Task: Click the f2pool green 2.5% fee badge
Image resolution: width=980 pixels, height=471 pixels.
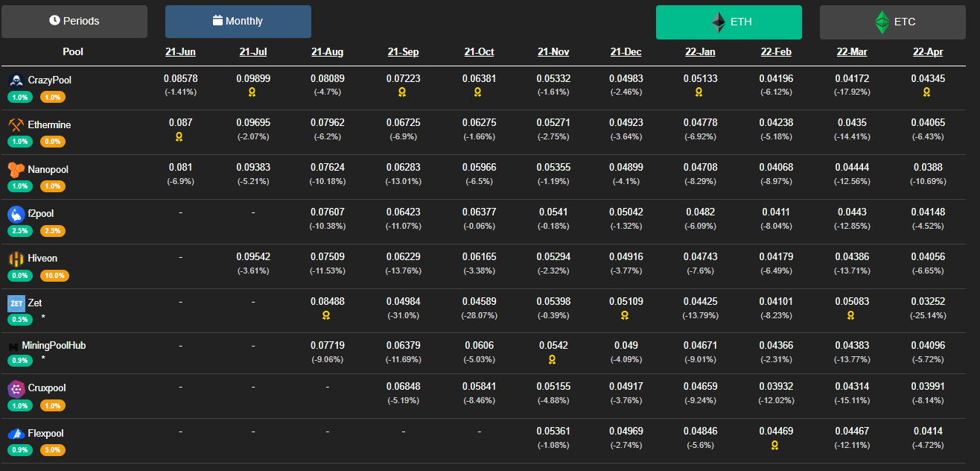Action: click(x=20, y=231)
